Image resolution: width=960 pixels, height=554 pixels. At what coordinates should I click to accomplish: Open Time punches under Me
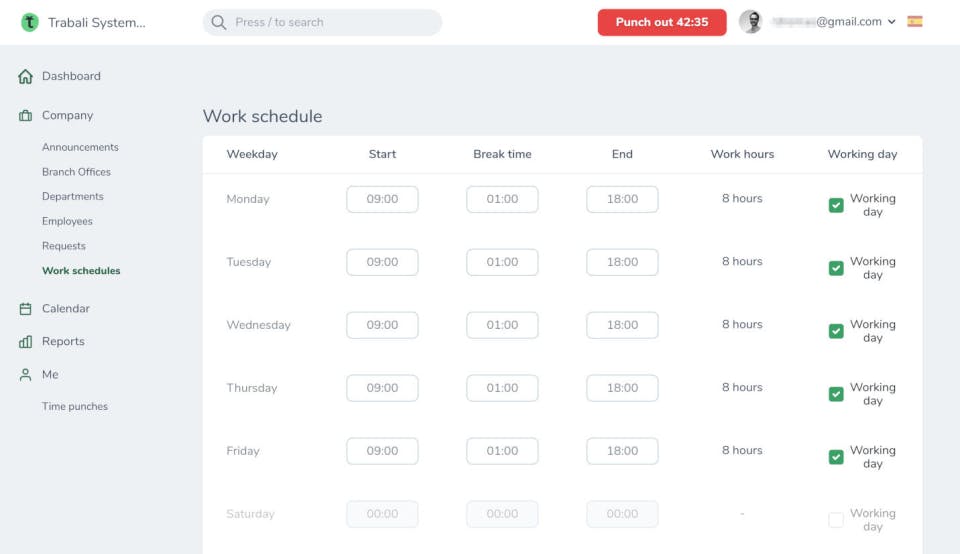[x=75, y=407]
